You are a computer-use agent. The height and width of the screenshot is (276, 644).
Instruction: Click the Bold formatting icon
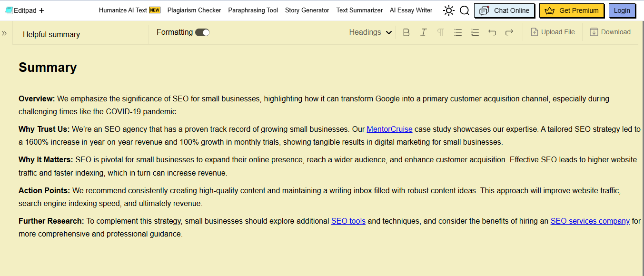(x=406, y=32)
